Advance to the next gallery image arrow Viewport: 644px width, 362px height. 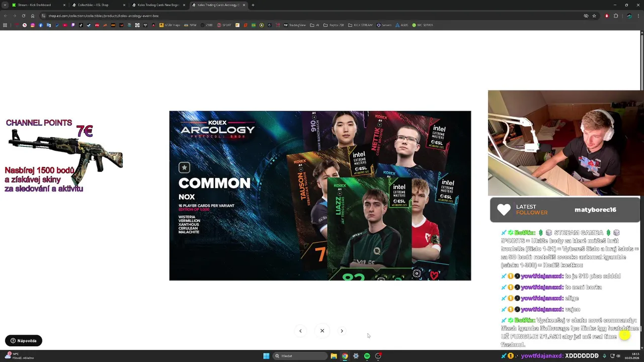coord(342,331)
